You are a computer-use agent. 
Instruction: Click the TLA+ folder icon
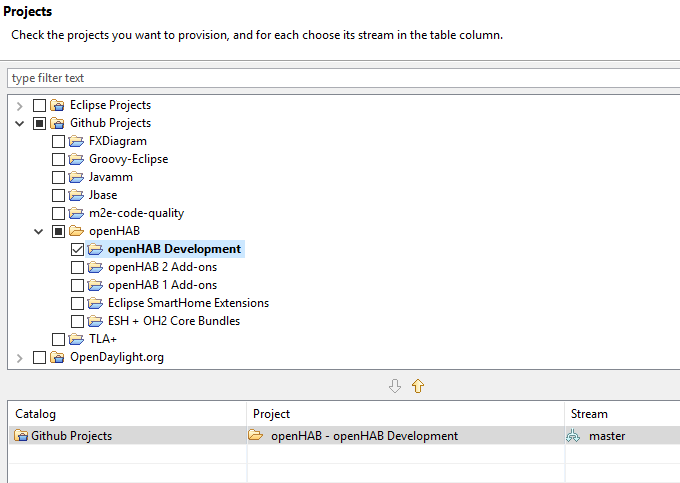76,339
